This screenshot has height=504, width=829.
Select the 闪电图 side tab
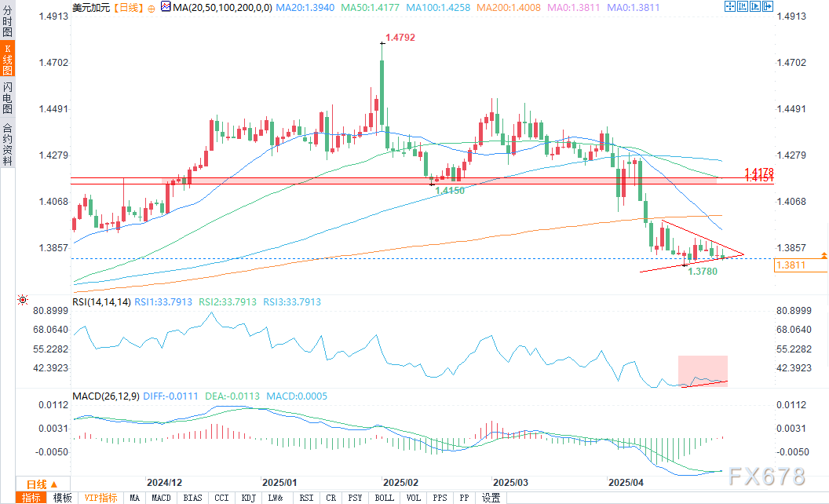[x=7, y=98]
